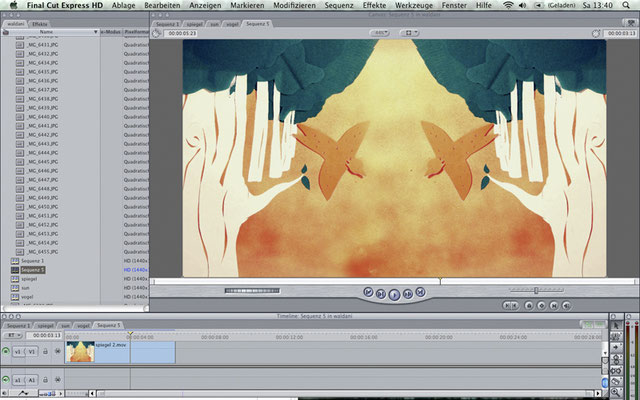Open the Sequenz menu
Viewport: 640px width, 400px height.
[x=339, y=5]
